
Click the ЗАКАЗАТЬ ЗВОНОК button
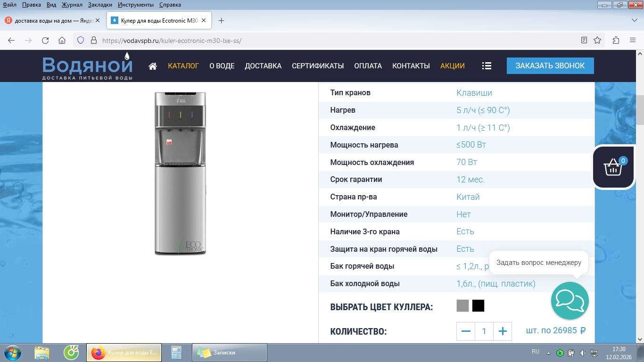pos(550,66)
